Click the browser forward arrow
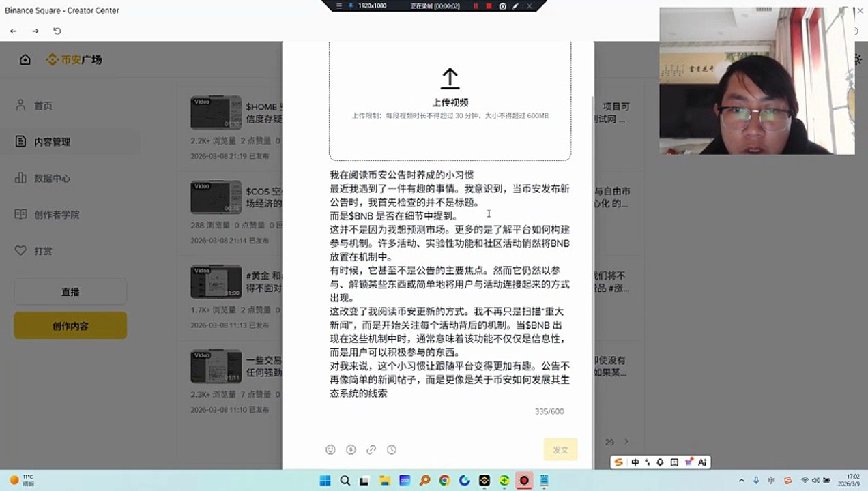 [x=35, y=31]
